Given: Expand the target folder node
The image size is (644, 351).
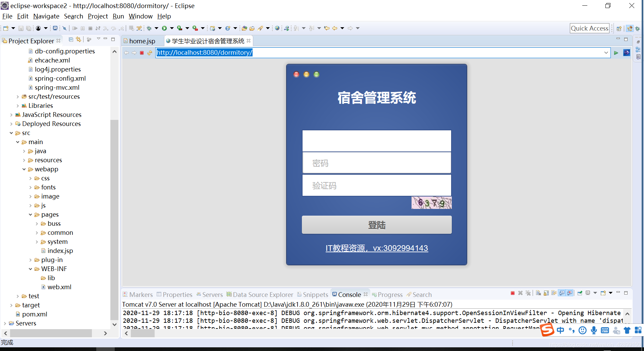Looking at the screenshot, I should 11,305.
